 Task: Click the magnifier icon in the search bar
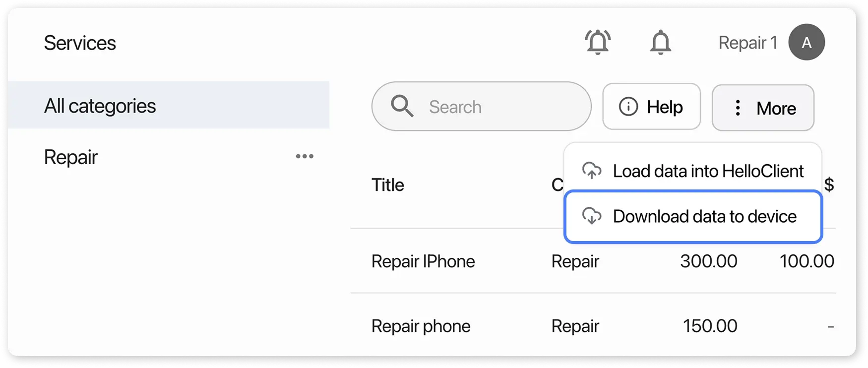click(x=402, y=106)
